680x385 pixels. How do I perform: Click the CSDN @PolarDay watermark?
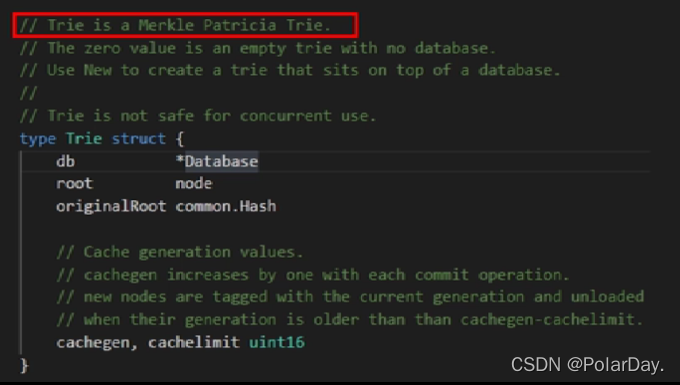pyautogui.click(x=587, y=365)
